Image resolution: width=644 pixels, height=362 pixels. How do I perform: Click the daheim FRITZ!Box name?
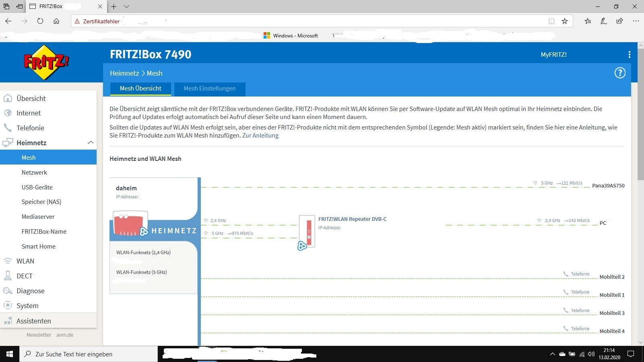pos(126,188)
